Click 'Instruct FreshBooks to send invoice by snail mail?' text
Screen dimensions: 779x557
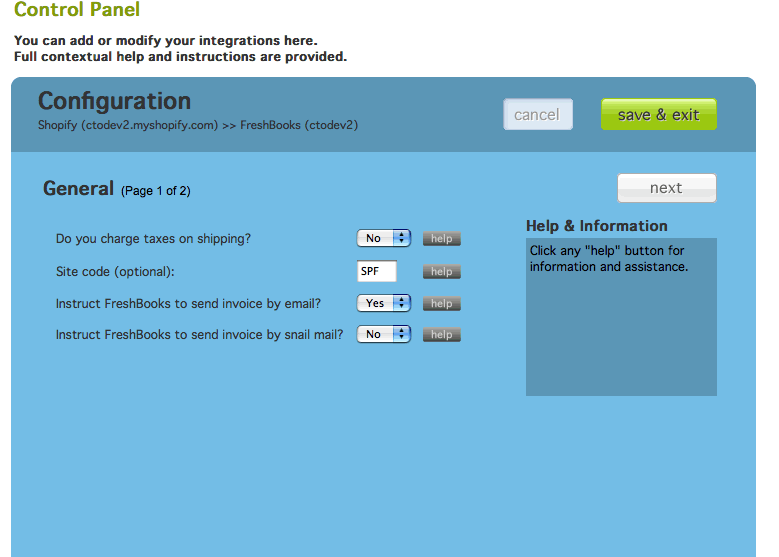coord(199,335)
